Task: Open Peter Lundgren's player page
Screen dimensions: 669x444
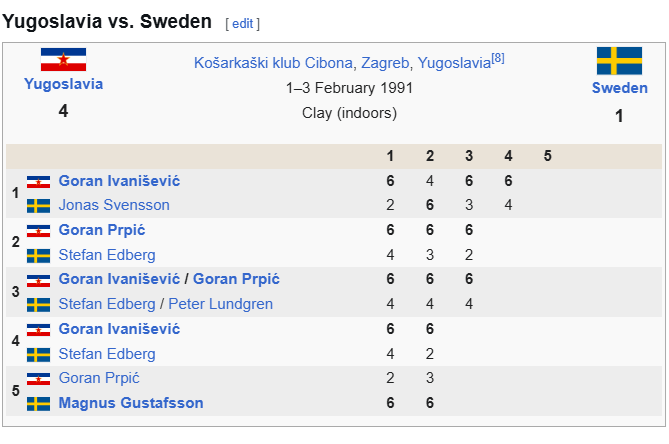Action: [221, 304]
